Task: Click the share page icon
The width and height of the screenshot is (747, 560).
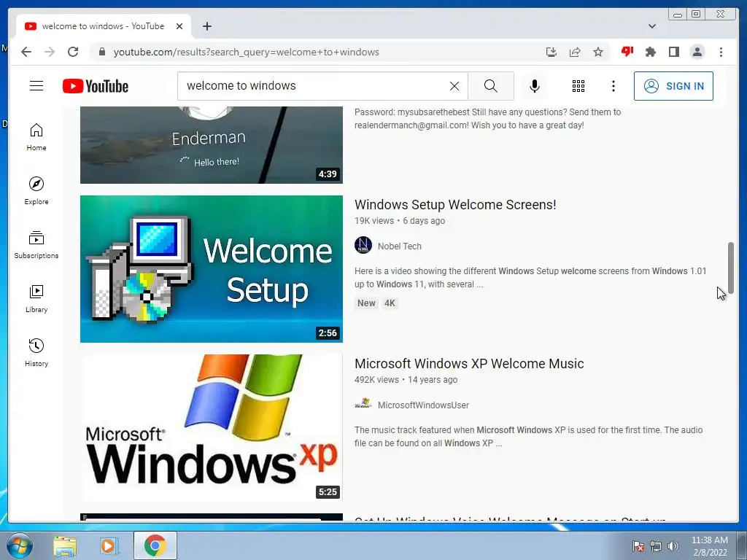Action: [x=575, y=52]
